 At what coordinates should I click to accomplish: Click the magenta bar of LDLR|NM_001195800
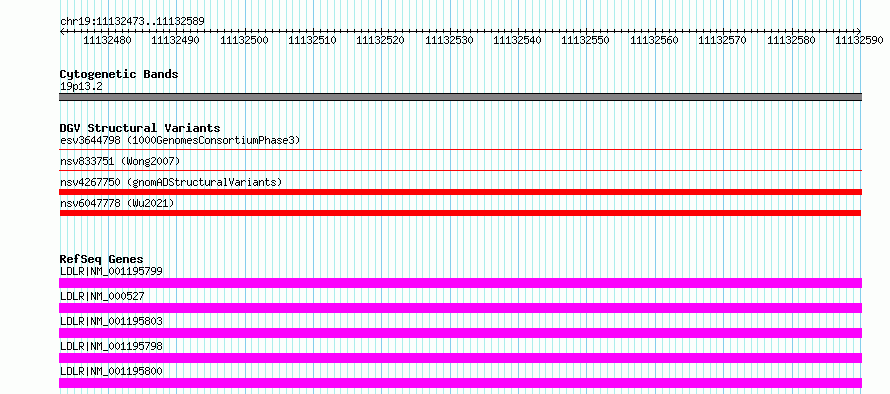(460, 383)
